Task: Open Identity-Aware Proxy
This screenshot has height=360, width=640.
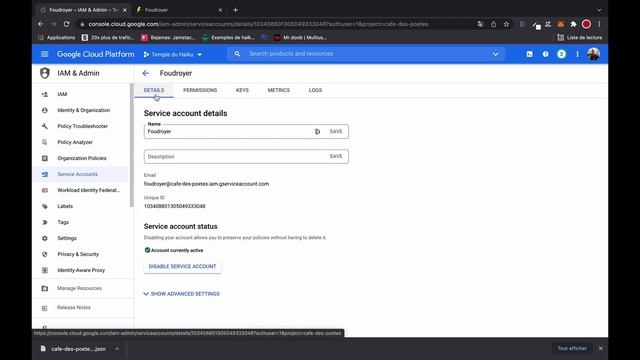Action: tap(81, 270)
